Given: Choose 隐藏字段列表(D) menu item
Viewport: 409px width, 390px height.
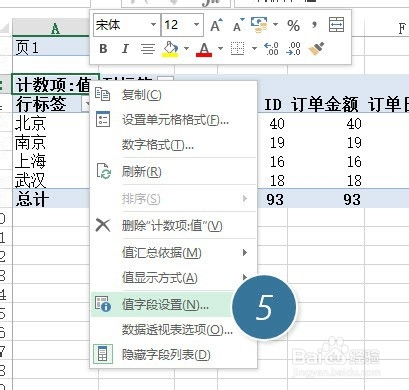Looking at the screenshot, I should click(x=174, y=355).
